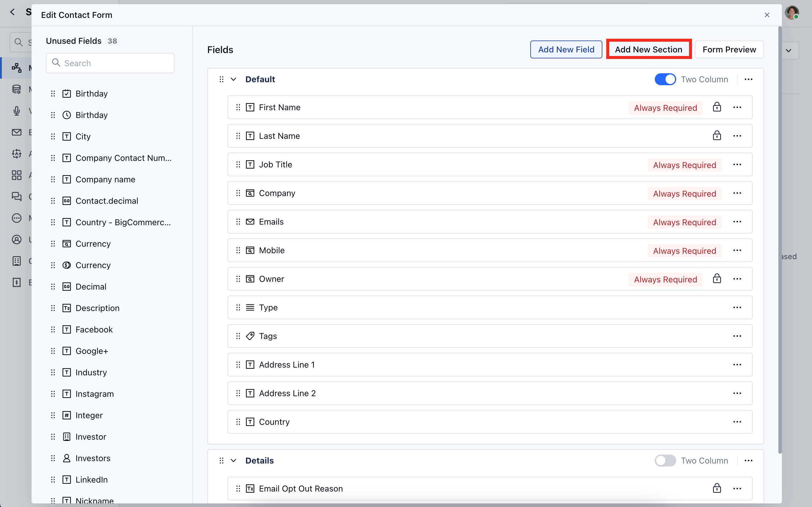Click the lock icon on First Name
Viewport: 812px width, 507px height.
(716, 107)
